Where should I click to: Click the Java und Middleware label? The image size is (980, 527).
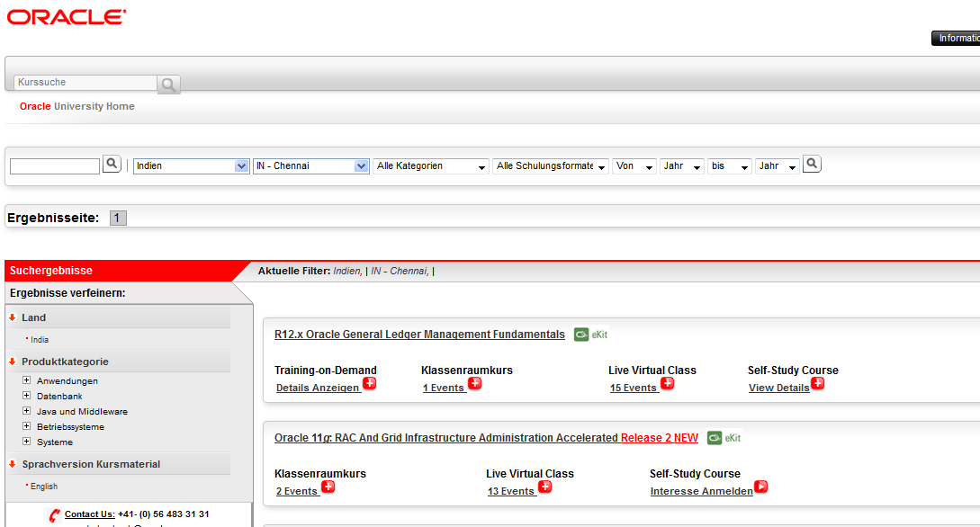pyautogui.click(x=82, y=412)
